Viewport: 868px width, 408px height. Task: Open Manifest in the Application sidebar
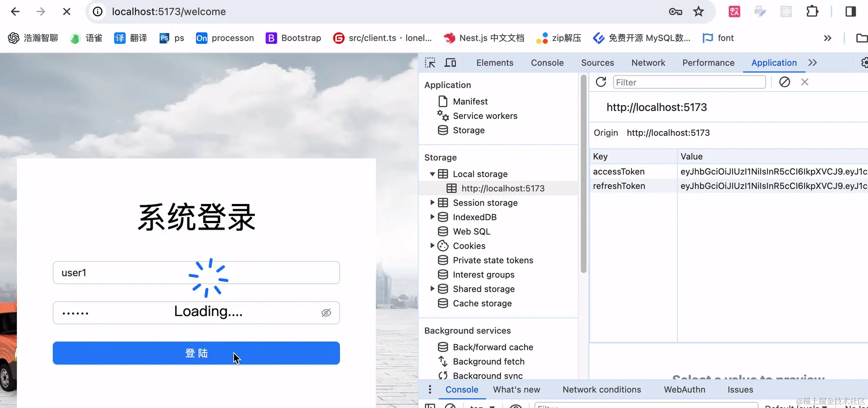tap(470, 102)
